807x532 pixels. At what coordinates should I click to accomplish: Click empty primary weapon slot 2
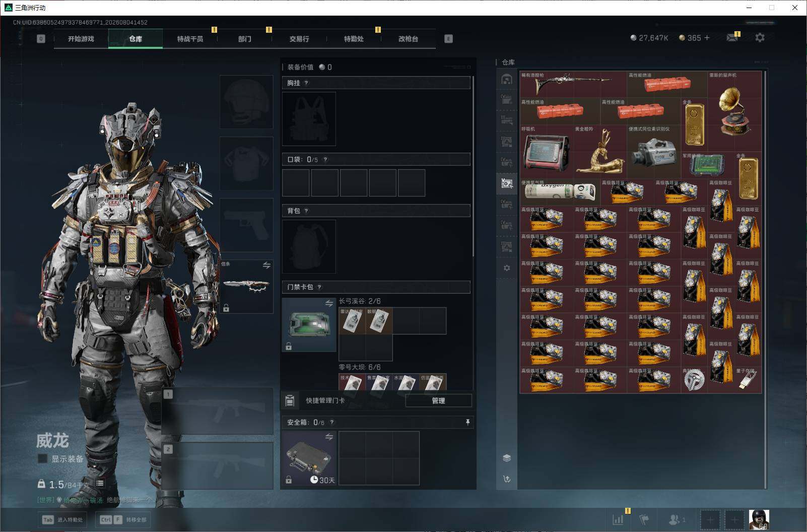(217, 465)
